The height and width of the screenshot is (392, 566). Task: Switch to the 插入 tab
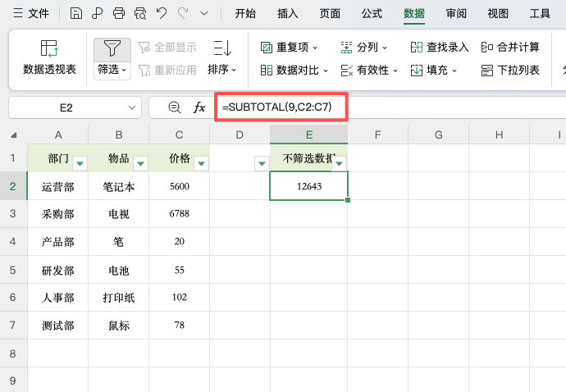[x=288, y=14]
